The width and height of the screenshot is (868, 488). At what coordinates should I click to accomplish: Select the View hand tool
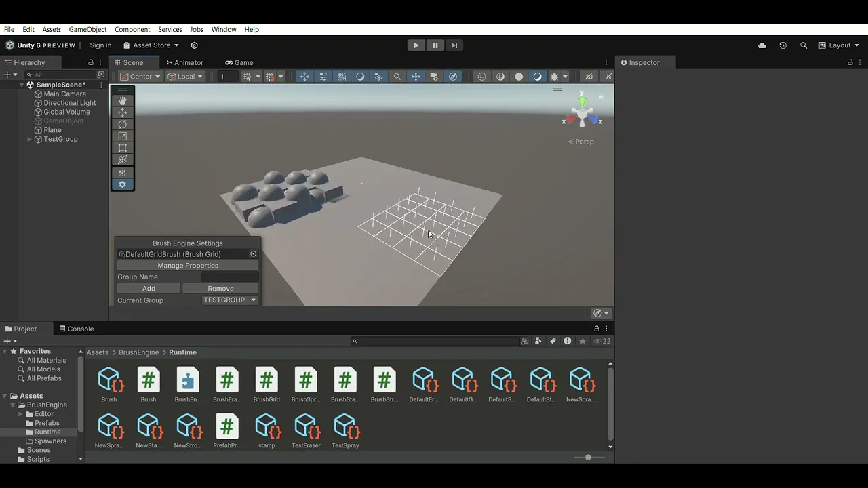click(122, 100)
